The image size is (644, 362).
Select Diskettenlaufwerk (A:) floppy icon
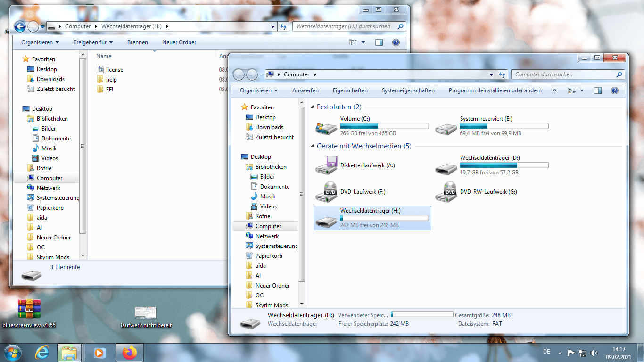pyautogui.click(x=326, y=165)
